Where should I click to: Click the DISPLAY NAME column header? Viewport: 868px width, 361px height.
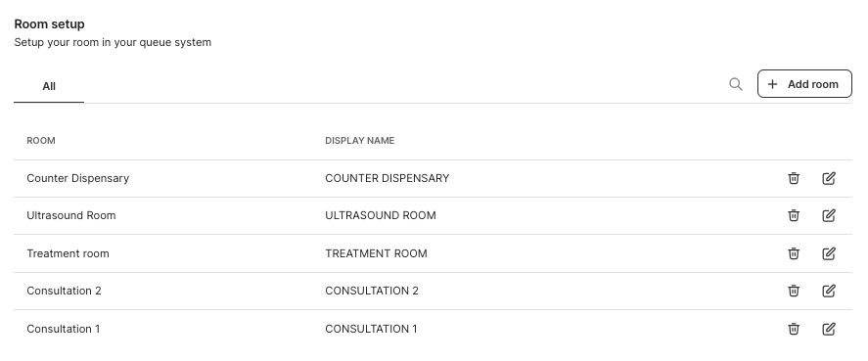point(360,141)
